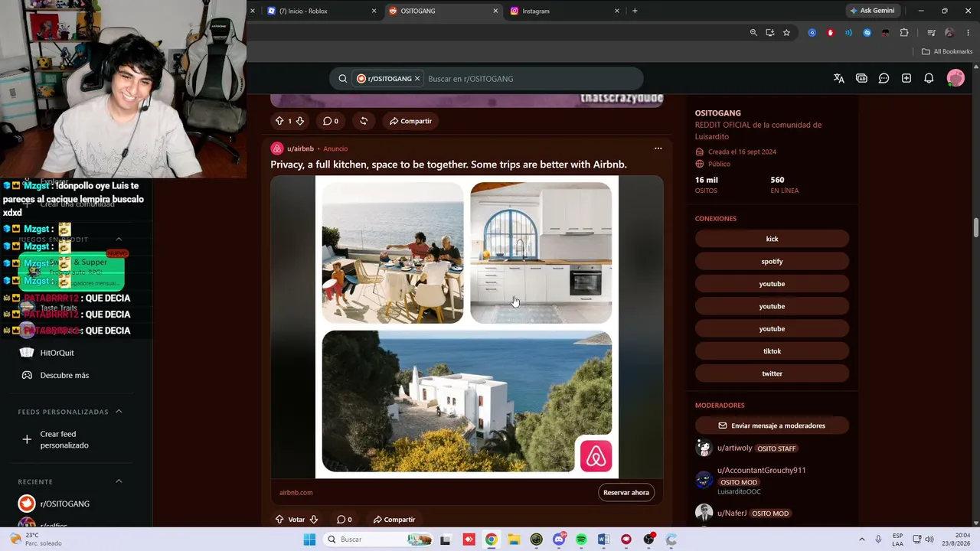Open File Explorer from the taskbar
This screenshot has height=551, width=980.
click(514, 540)
